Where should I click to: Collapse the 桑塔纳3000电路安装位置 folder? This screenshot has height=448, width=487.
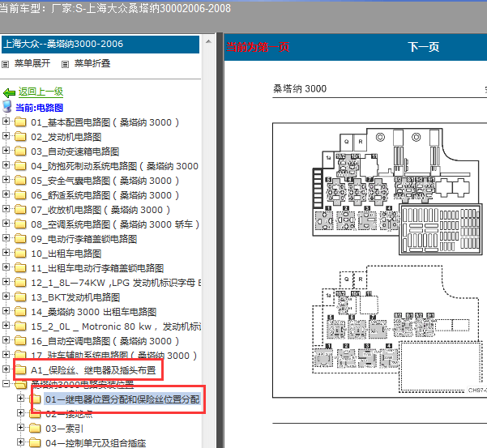[x=6, y=384]
